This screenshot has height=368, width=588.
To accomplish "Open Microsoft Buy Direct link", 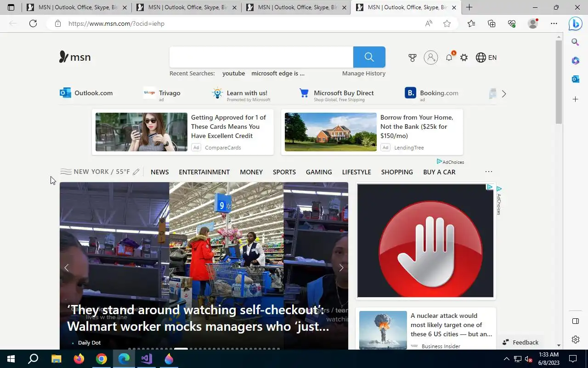I will tap(336, 94).
